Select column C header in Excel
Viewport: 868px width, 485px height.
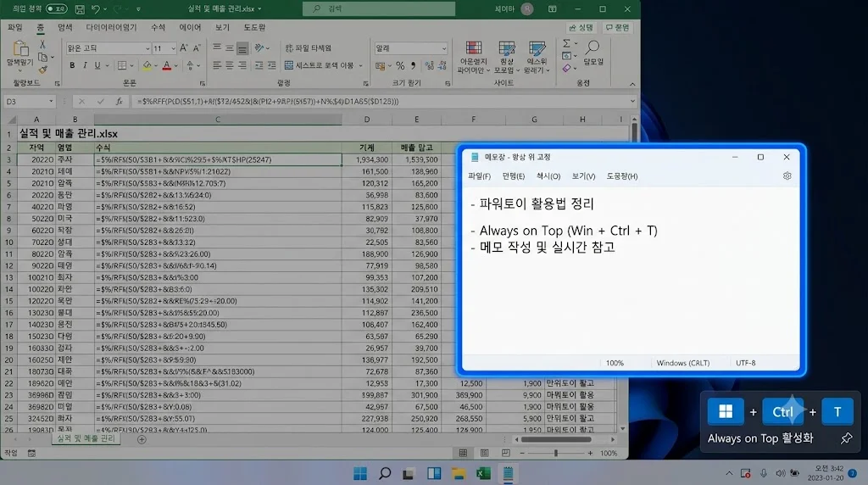[218, 119]
